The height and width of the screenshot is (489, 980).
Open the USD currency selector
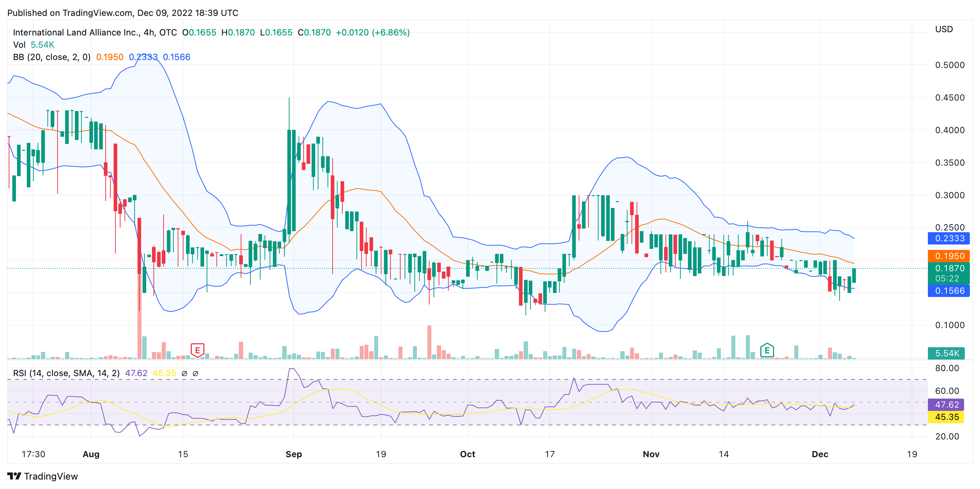coord(944,29)
